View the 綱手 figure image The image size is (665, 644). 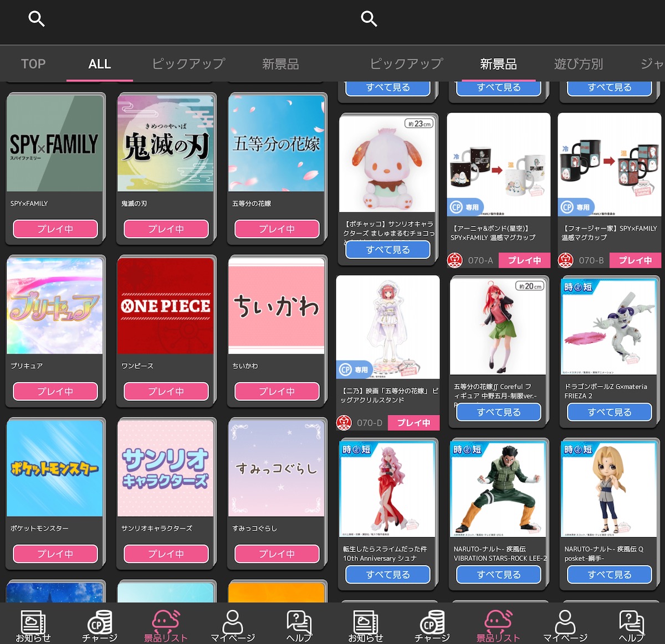pyautogui.click(x=609, y=490)
